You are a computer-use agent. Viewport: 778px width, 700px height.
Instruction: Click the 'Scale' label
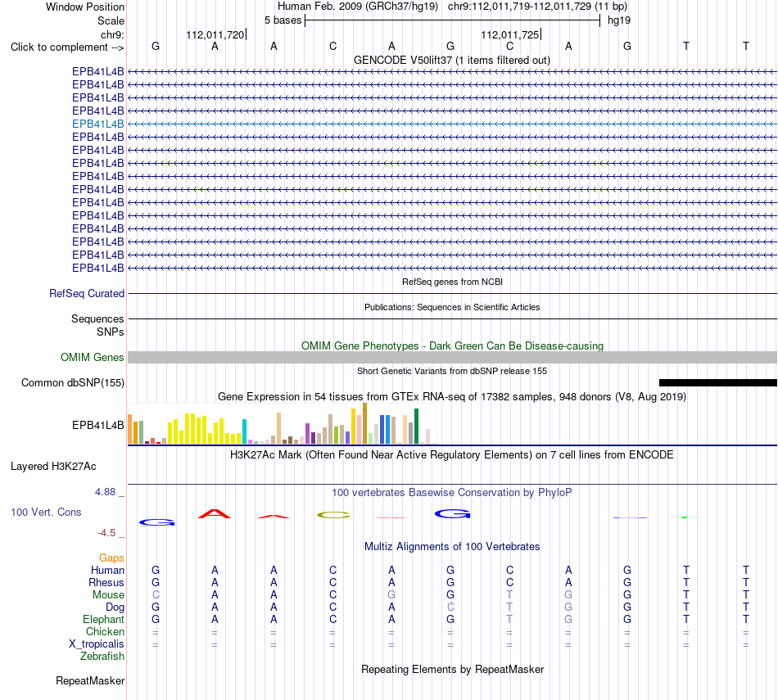pos(111,20)
